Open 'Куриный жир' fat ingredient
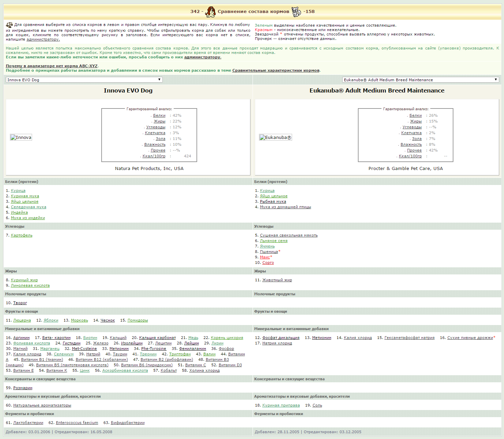The image size is (504, 439). 24,280
